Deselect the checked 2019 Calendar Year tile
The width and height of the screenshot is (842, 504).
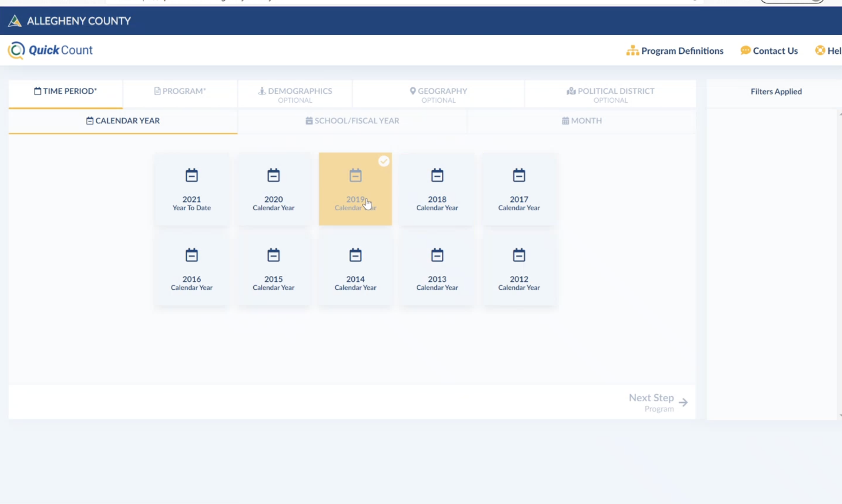click(x=355, y=189)
